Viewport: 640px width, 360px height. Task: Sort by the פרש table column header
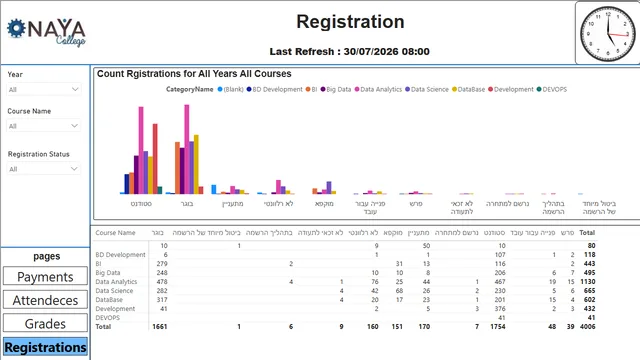(x=567, y=233)
